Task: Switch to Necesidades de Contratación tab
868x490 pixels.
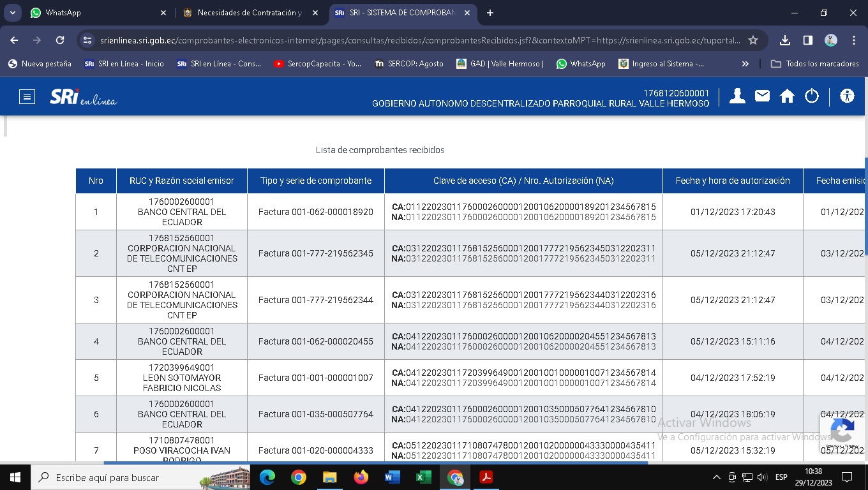Action: click(x=243, y=13)
